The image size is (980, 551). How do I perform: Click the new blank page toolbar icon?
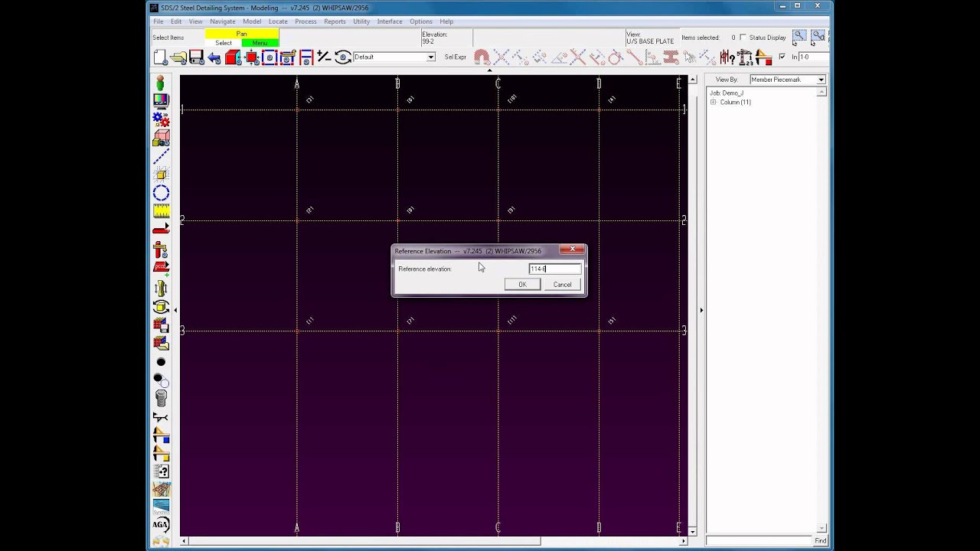coord(160,57)
